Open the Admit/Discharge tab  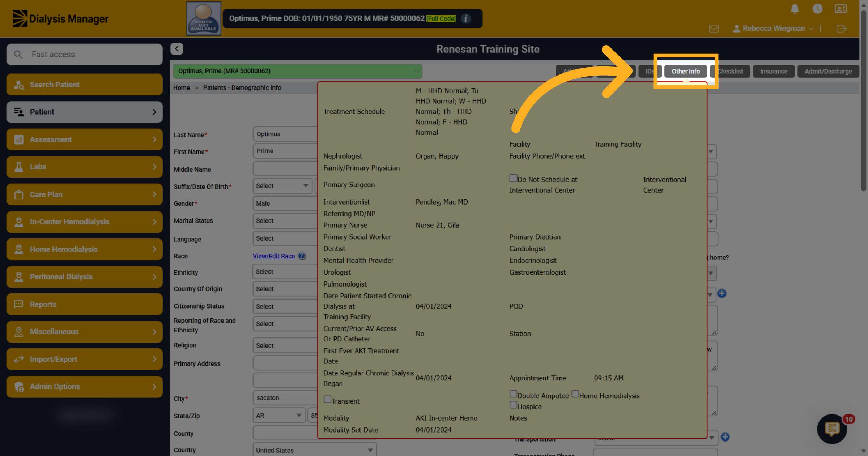point(828,72)
